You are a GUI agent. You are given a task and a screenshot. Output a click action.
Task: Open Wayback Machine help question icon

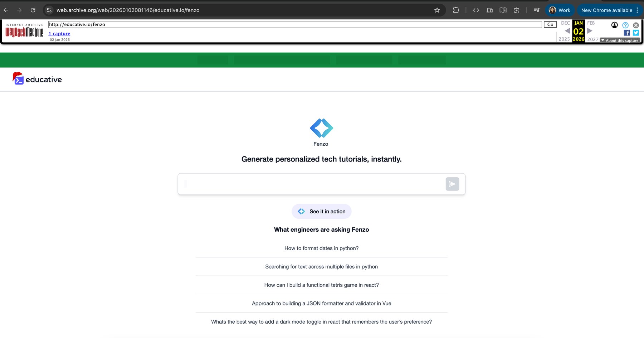625,25
